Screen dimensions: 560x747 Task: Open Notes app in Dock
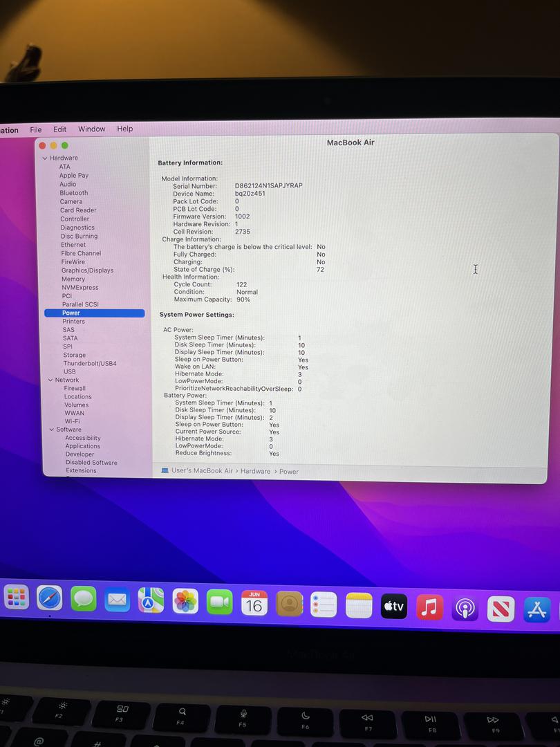(359, 605)
